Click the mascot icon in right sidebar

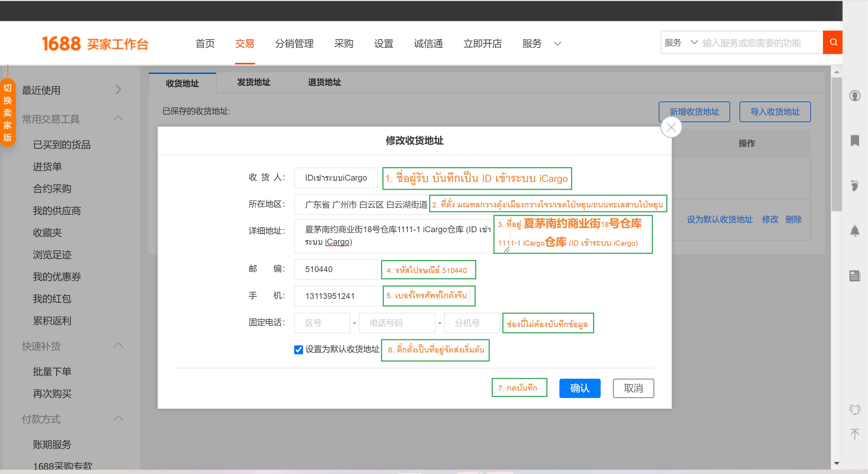click(855, 409)
